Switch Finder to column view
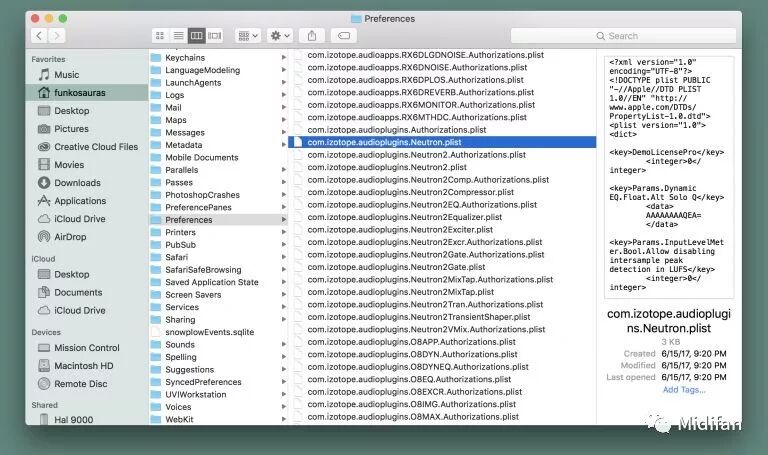The width and height of the screenshot is (768, 455). 196,36
